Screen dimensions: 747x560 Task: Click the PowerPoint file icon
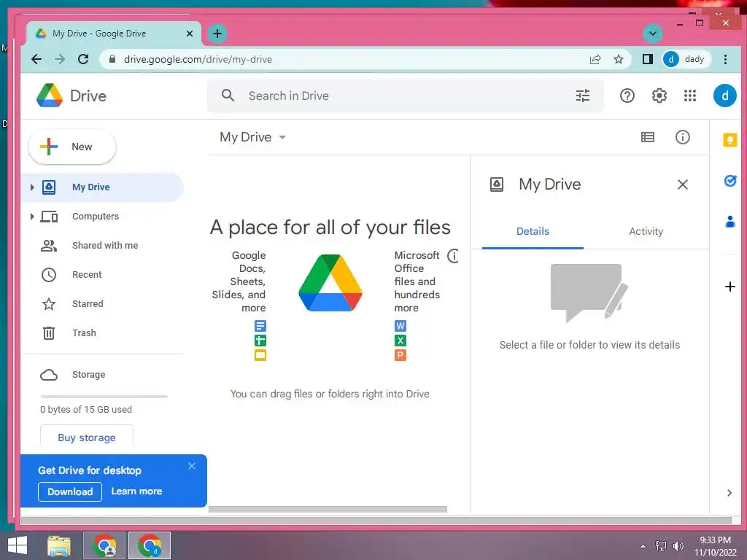click(x=400, y=355)
